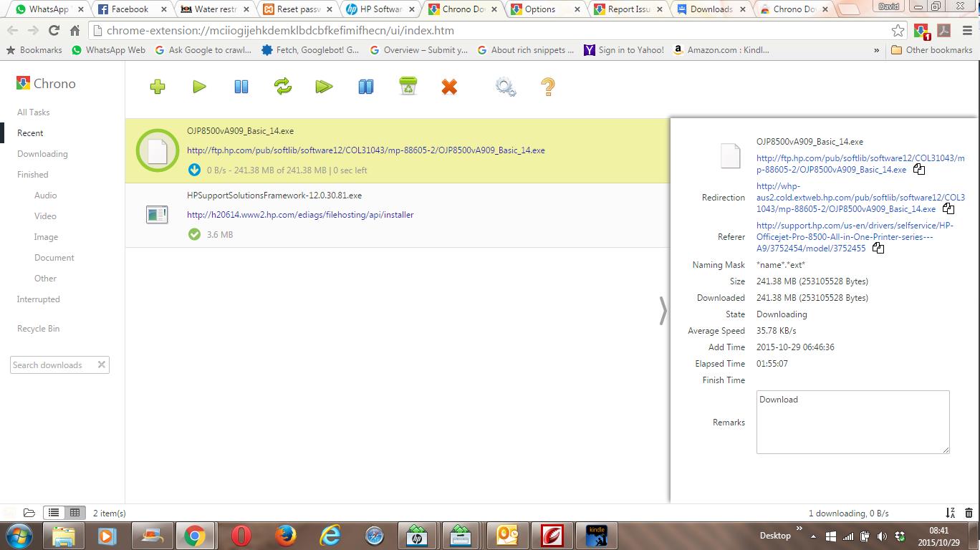Open the Chrome hamburger menu

tap(967, 30)
